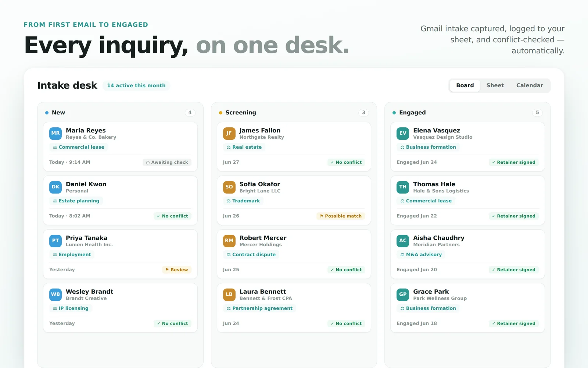Viewport: 588px width, 368px height.
Task: Click the Partnership agreement tag
Action: (259, 308)
